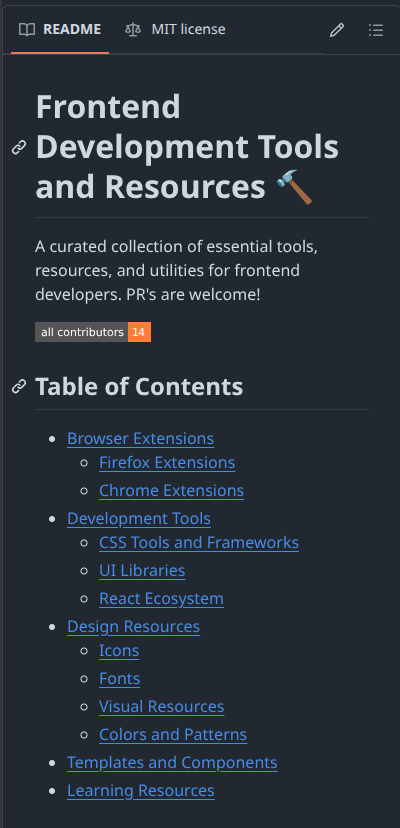Copy anchor link icon beside main title

[x=19, y=147]
